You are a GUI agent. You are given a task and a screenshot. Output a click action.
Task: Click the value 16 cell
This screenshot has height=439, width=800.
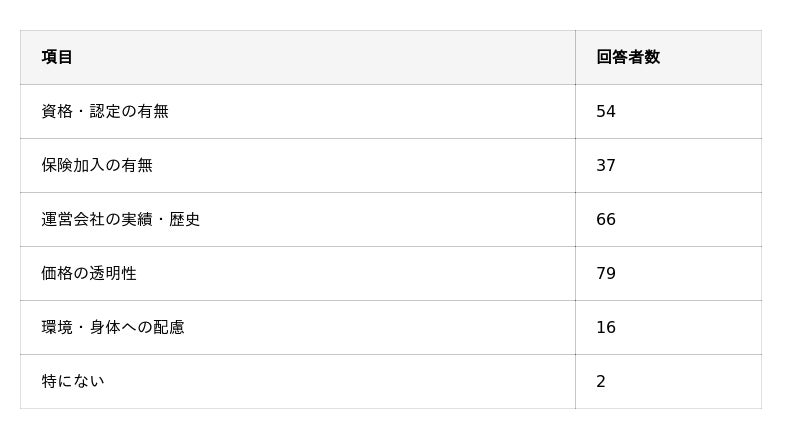668,327
